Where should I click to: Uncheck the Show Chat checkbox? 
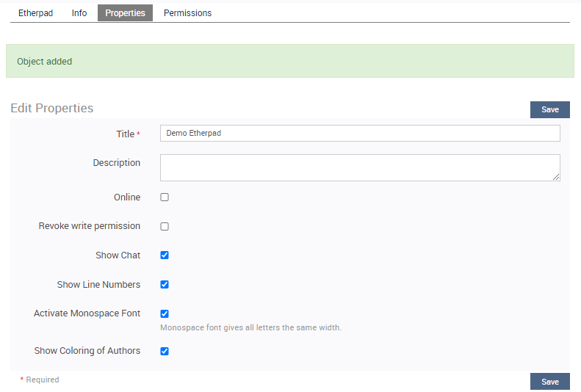tap(165, 255)
